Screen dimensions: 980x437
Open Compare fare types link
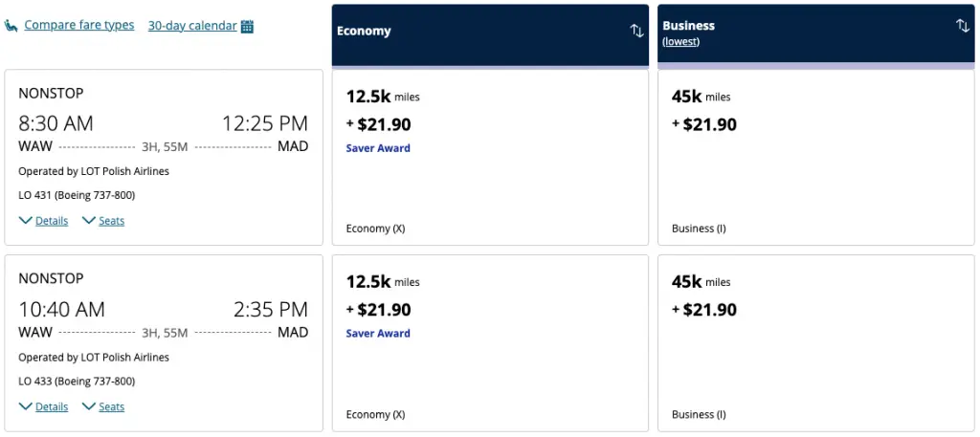[x=79, y=26]
